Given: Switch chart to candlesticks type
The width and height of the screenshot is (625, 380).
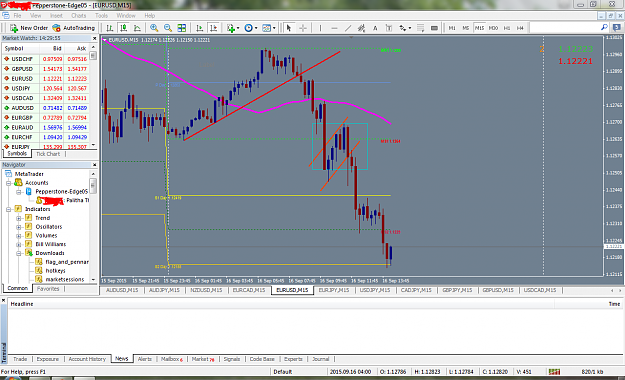Looking at the screenshot, I should (x=124, y=28).
